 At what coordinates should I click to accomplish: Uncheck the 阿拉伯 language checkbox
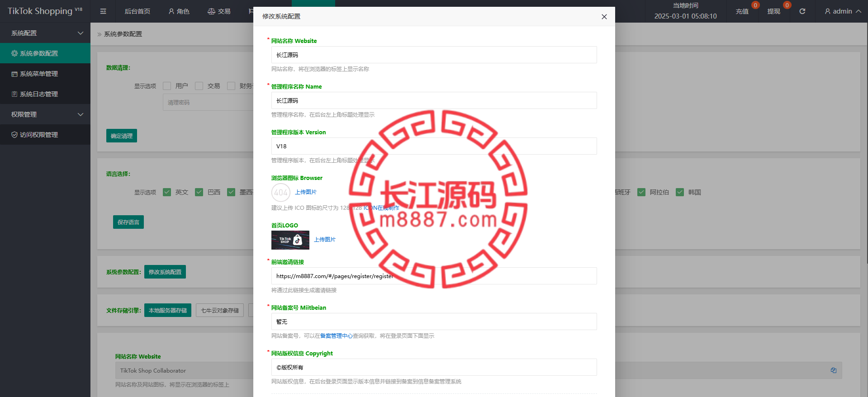click(641, 192)
